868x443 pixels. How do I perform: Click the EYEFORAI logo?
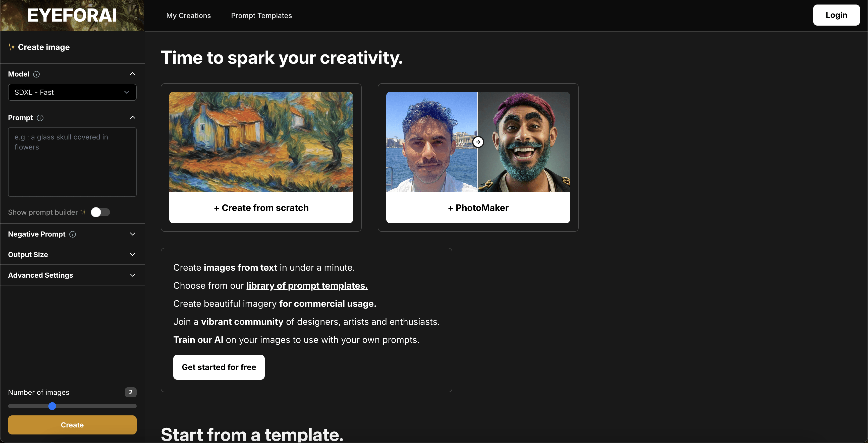pyautogui.click(x=72, y=16)
